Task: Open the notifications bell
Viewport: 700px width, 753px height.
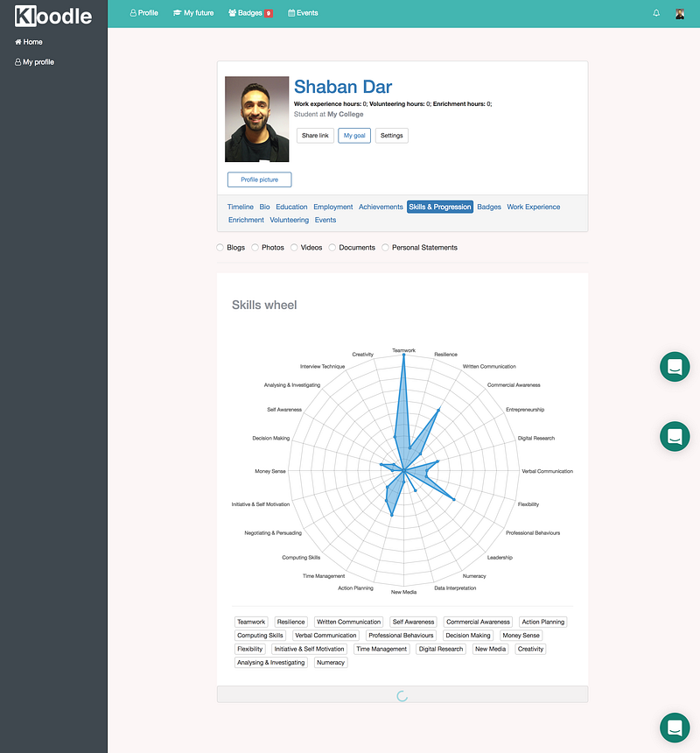Action: (657, 13)
